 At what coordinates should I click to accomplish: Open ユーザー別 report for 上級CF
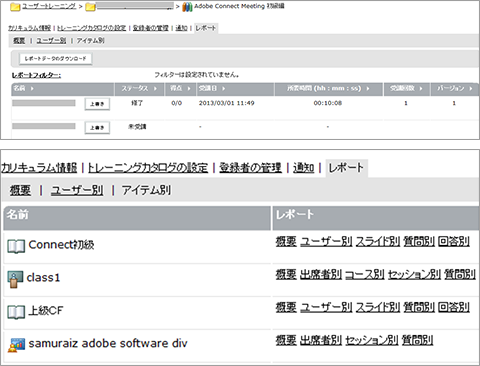326,307
